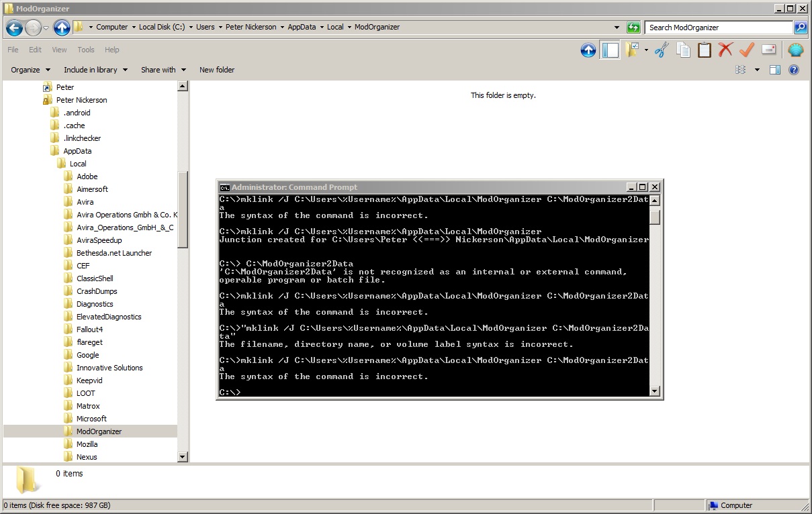The height and width of the screenshot is (514, 812).
Task: Click the green Refresh button in address bar
Action: click(x=633, y=28)
